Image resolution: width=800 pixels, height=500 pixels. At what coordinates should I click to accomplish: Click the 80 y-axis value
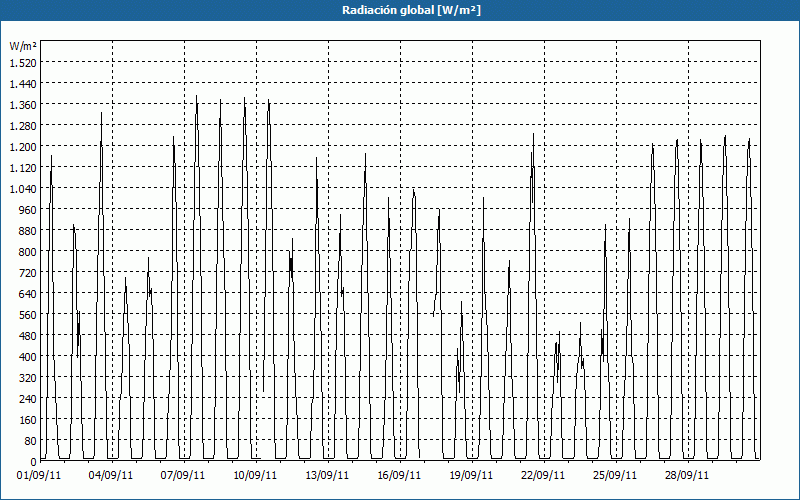coord(30,441)
